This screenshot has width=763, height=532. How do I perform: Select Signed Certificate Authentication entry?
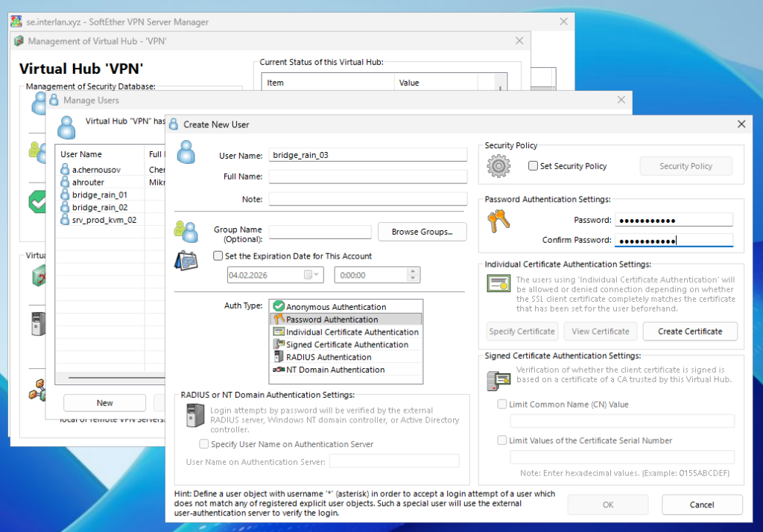(346, 345)
